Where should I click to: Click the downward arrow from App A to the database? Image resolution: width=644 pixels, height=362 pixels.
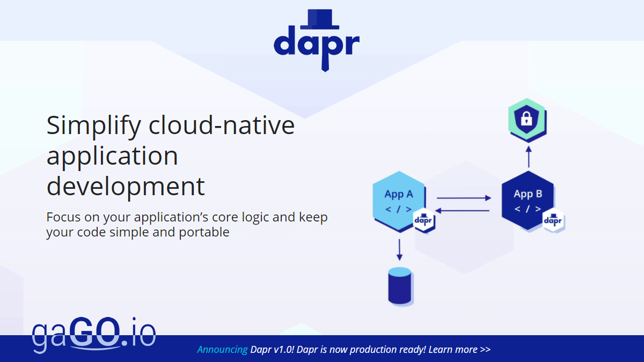pyautogui.click(x=399, y=249)
